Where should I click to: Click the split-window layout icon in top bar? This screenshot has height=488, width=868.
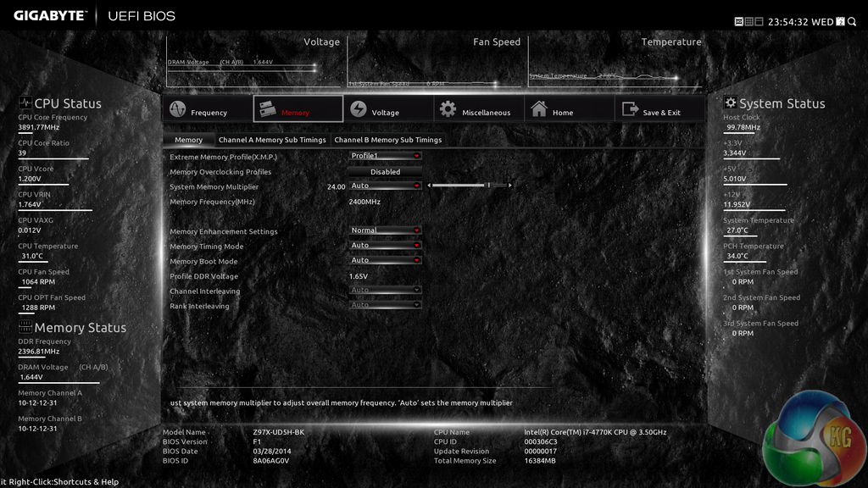759,21
